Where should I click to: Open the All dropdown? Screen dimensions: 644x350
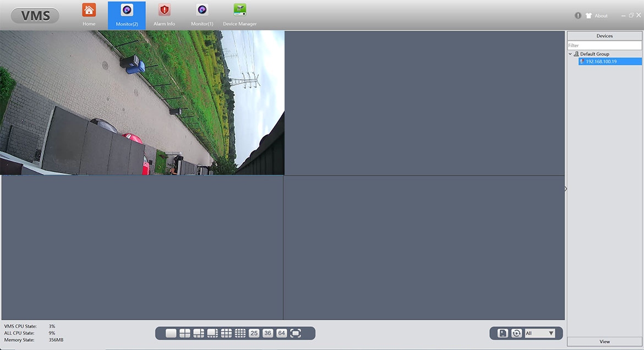(x=540, y=333)
